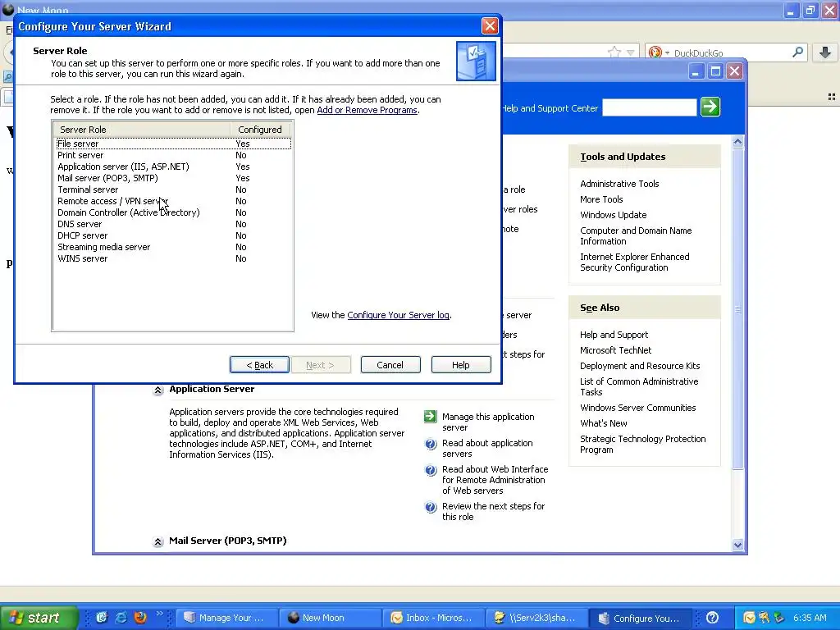Select the File server role row
Screen dimensions: 840x630
point(173,144)
